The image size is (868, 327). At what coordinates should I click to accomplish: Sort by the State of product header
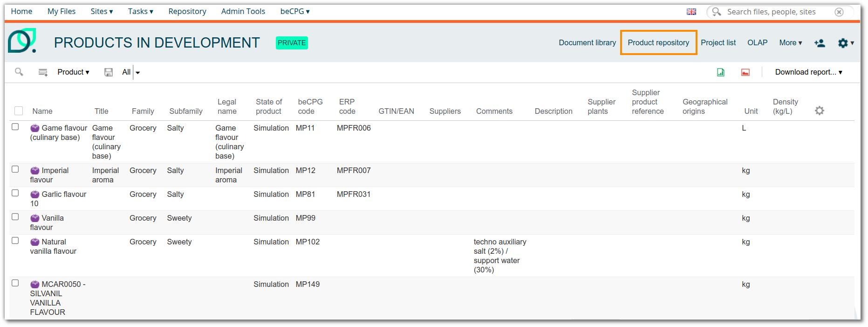point(269,106)
